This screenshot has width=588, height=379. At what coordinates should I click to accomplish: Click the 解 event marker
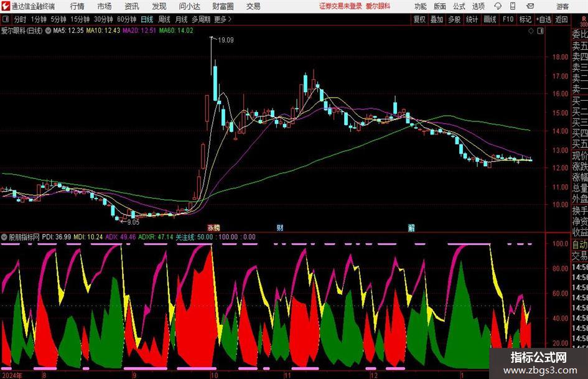411,228
